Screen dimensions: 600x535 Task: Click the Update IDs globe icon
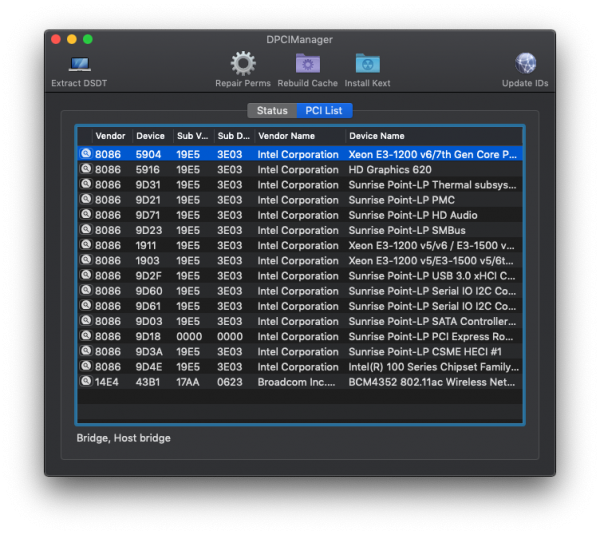point(525,65)
